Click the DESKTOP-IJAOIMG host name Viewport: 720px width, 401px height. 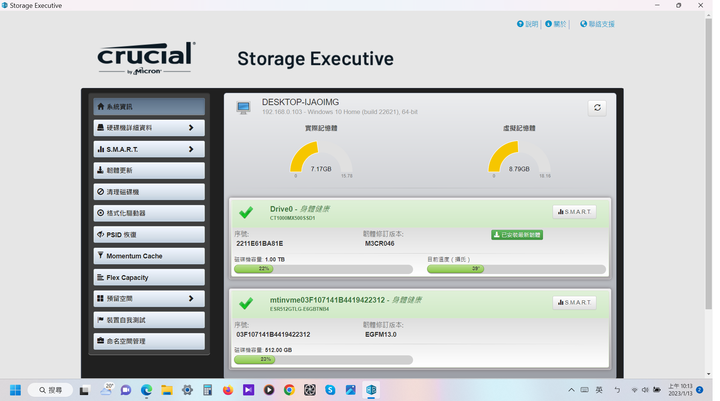click(300, 102)
